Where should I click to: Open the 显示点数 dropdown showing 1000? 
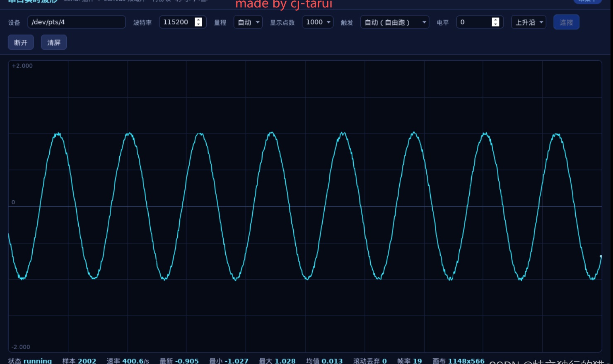[x=318, y=22]
